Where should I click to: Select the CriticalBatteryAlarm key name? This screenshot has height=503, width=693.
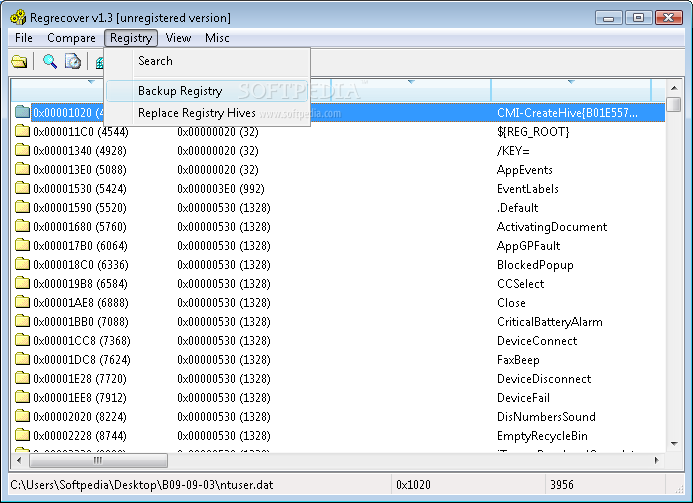[550, 322]
